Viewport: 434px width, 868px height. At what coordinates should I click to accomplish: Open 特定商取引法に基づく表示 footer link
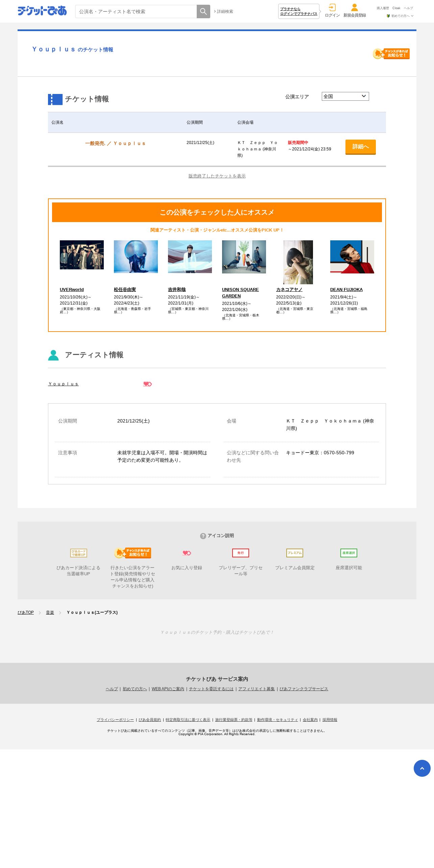click(x=188, y=720)
